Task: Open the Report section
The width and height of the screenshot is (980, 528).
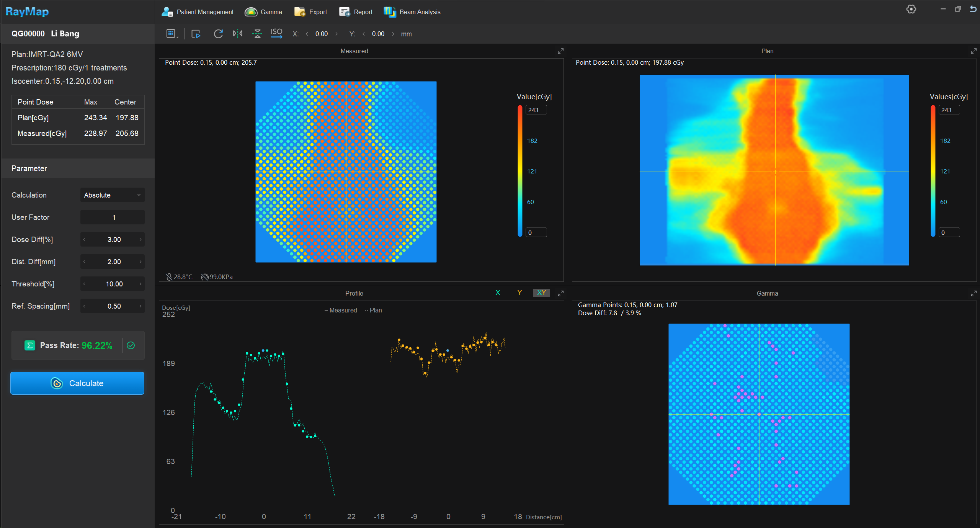Action: [356, 11]
